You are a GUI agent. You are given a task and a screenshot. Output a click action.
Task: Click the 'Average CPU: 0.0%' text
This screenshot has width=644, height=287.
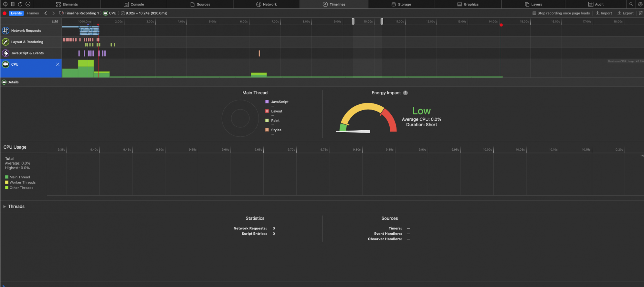point(421,119)
